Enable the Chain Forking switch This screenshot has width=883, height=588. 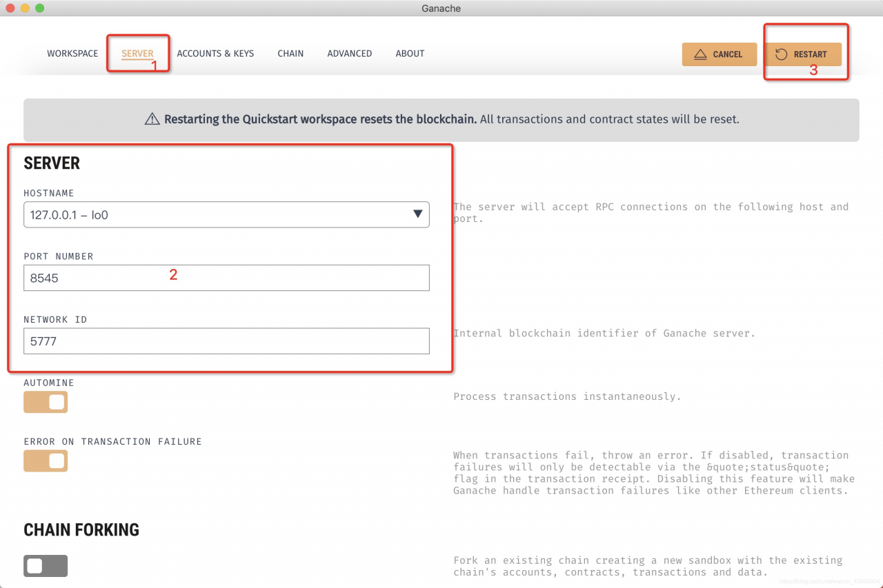(x=46, y=566)
